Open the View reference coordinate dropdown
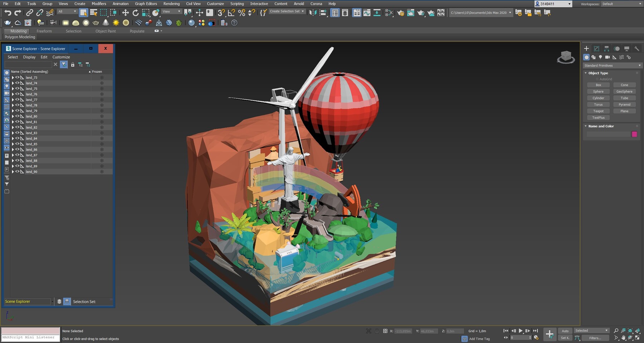 pos(171,12)
